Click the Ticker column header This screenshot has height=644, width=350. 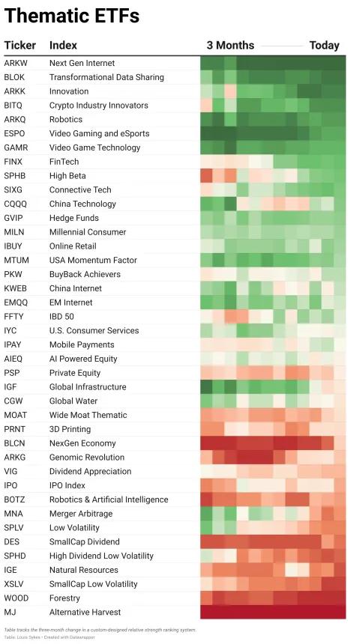[x=20, y=45]
